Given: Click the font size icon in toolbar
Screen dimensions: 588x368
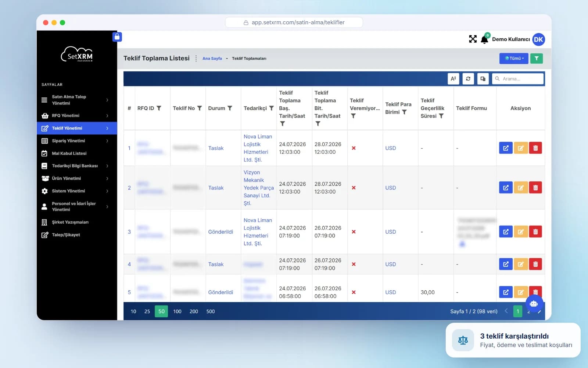Looking at the screenshot, I should (x=453, y=79).
